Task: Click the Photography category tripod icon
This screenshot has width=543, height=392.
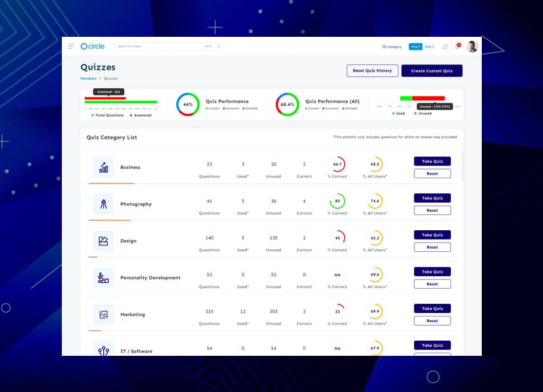Action: [103, 205]
